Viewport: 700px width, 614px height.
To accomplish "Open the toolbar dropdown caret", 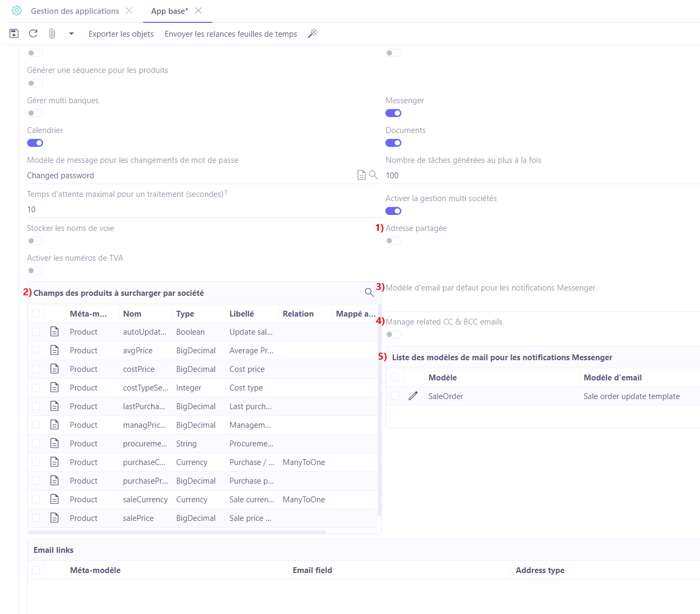I will coord(71,34).
